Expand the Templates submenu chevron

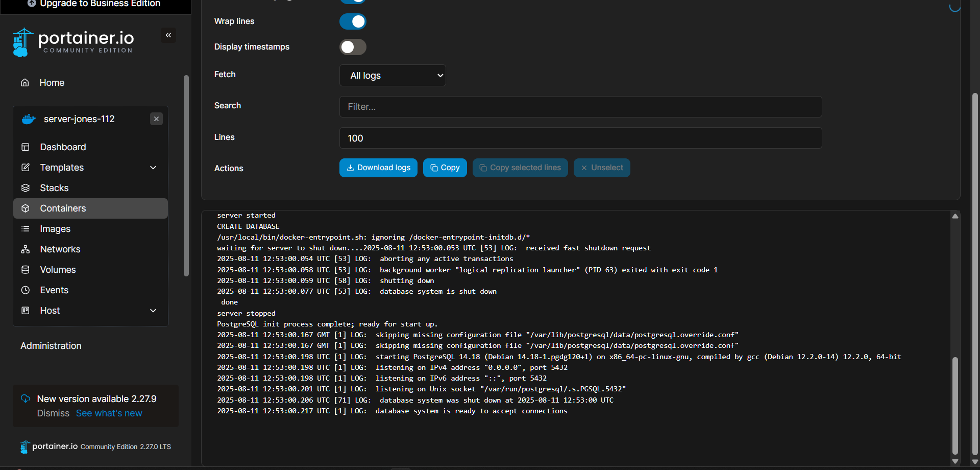click(x=153, y=168)
